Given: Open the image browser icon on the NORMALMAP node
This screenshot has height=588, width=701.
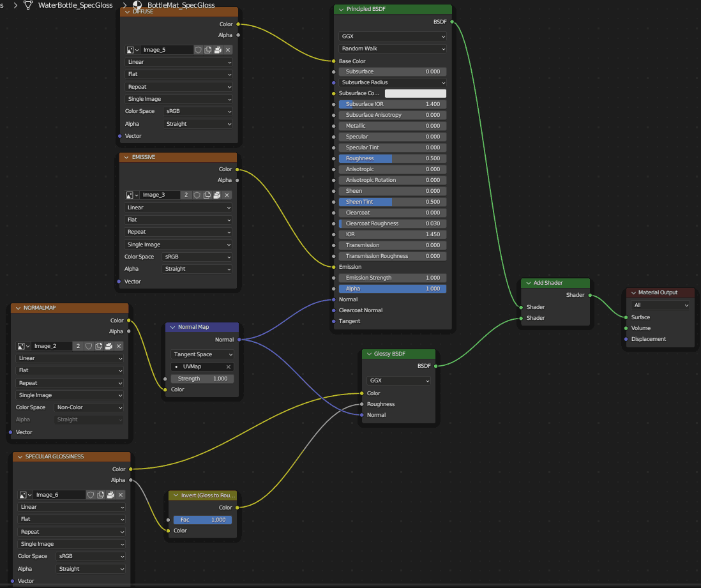Looking at the screenshot, I should [20, 345].
